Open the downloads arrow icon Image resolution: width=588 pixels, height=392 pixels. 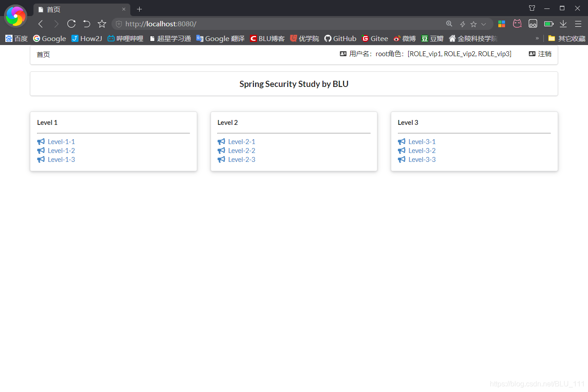(563, 24)
